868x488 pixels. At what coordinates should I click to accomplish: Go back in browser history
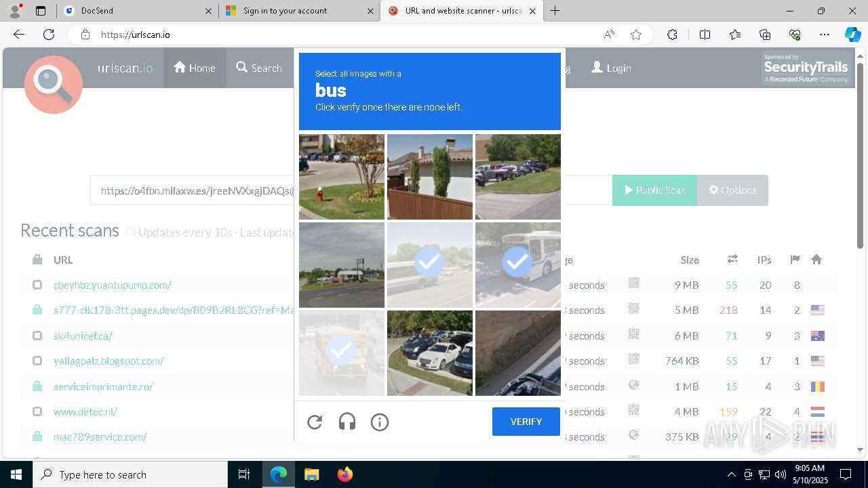pyautogui.click(x=19, y=35)
